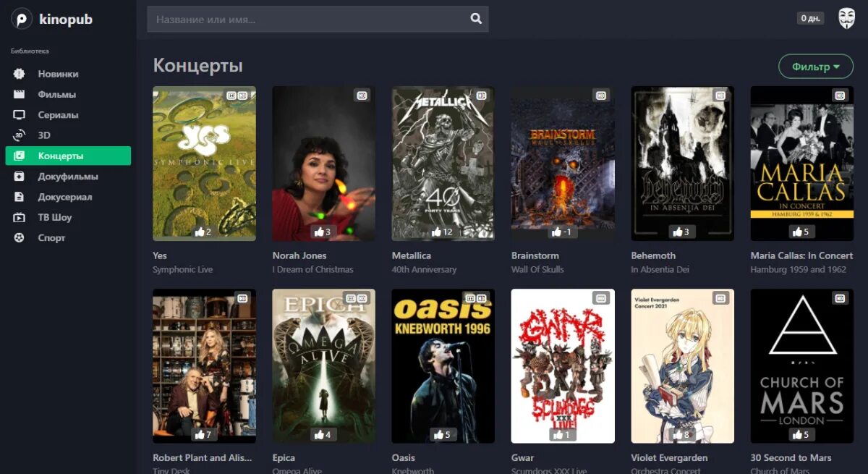This screenshot has height=474, width=868.
Task: Click the 'I Dream of Christmas' subtitle
Action: click(312, 269)
